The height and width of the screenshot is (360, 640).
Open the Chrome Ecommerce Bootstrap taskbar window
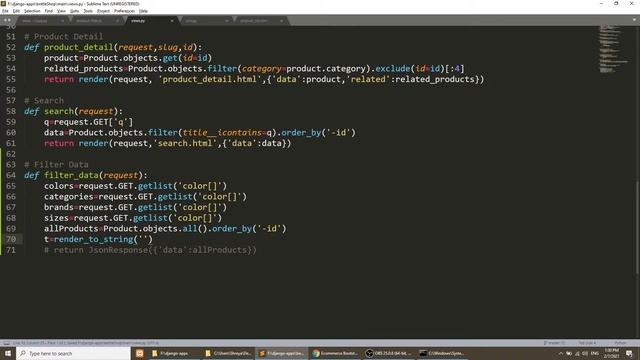pyautogui.click(x=335, y=353)
